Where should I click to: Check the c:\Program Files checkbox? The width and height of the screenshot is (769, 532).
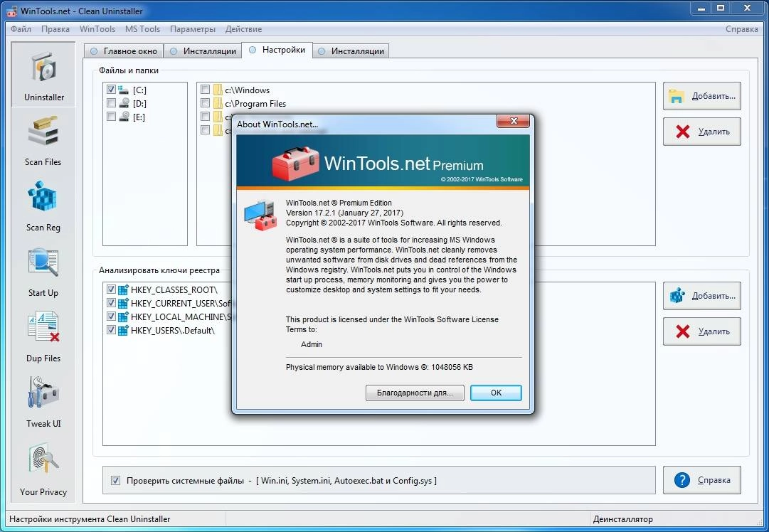[205, 103]
